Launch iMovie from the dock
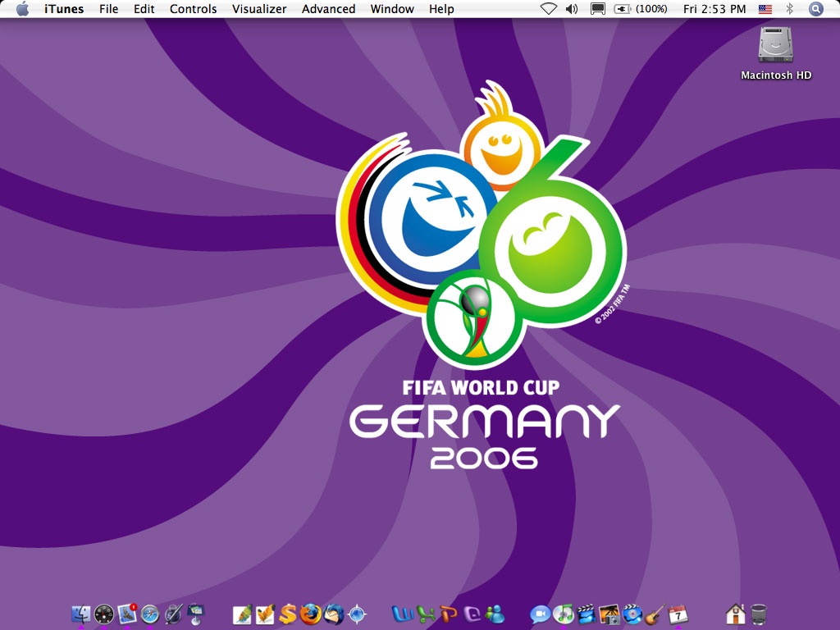The width and height of the screenshot is (840, 630). click(x=587, y=614)
